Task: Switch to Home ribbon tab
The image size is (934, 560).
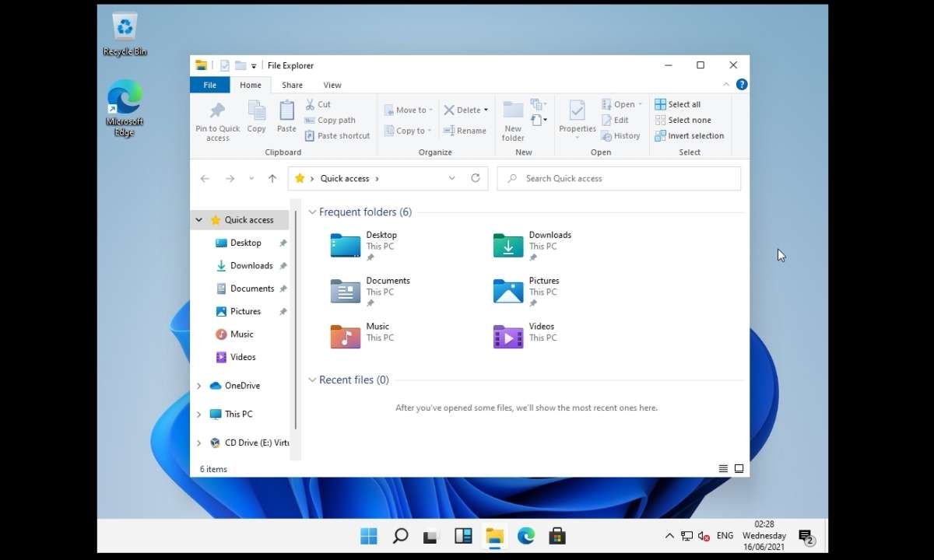Action: point(251,85)
